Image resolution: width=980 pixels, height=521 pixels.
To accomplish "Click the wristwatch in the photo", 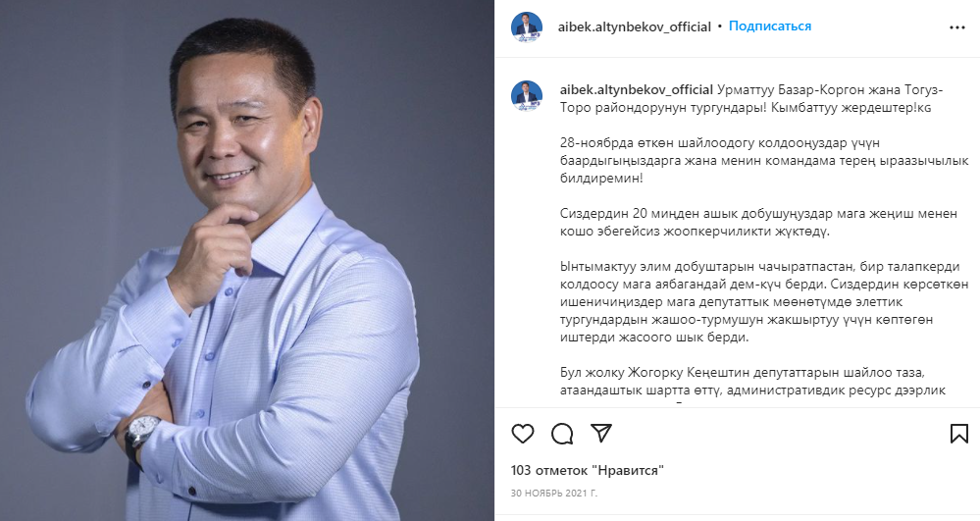I will coord(141,433).
